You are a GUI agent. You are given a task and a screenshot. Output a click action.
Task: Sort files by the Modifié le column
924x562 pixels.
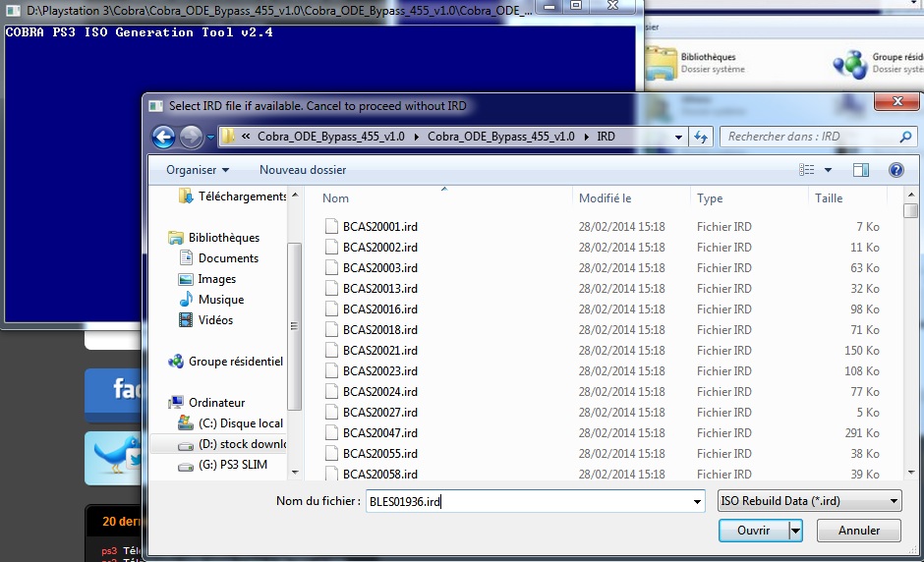point(605,198)
